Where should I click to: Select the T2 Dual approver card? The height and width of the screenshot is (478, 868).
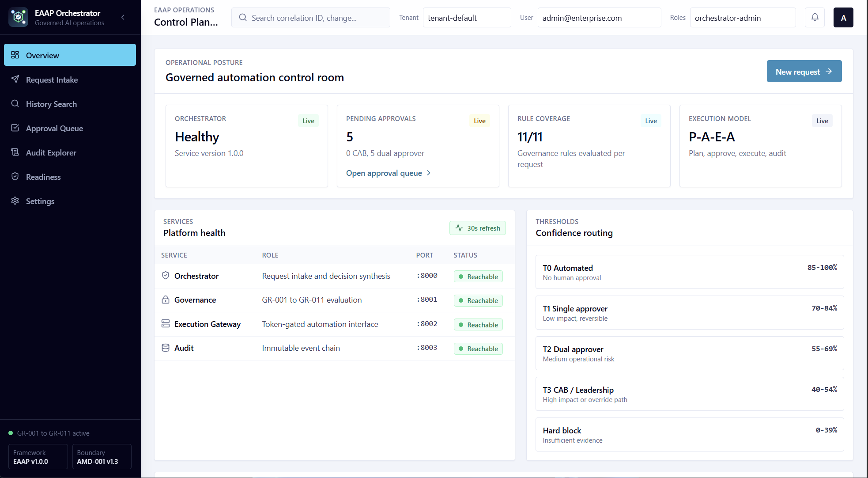[690, 353]
